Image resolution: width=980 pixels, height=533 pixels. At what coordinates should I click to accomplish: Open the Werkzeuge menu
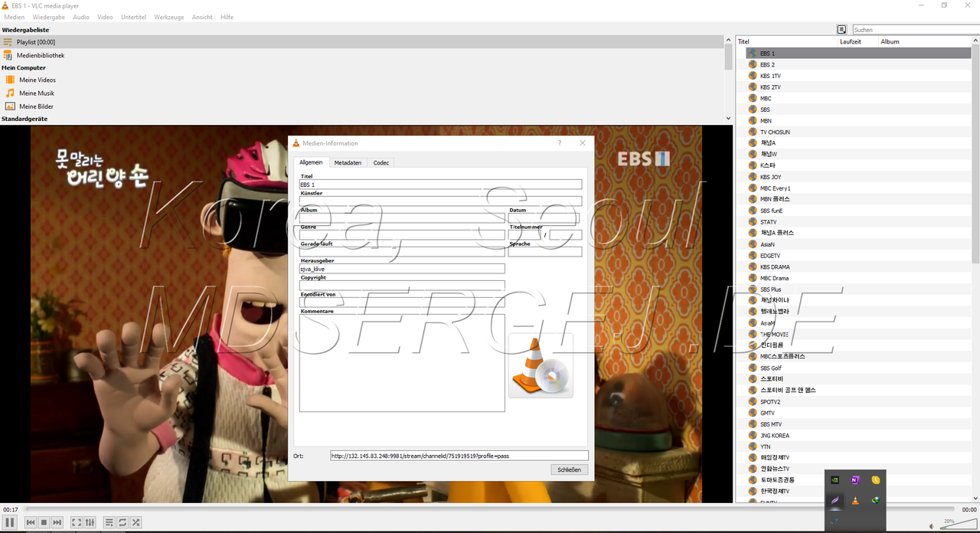[169, 17]
